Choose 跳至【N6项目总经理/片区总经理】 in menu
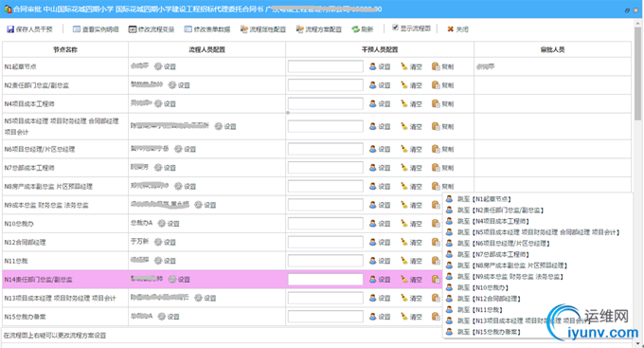This screenshot has width=644, height=348. [504, 244]
